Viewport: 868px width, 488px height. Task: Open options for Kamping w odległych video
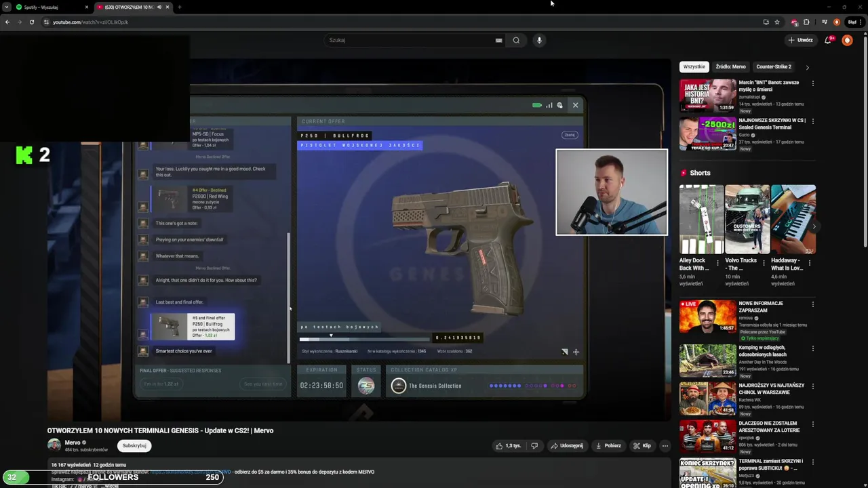pyautogui.click(x=812, y=348)
